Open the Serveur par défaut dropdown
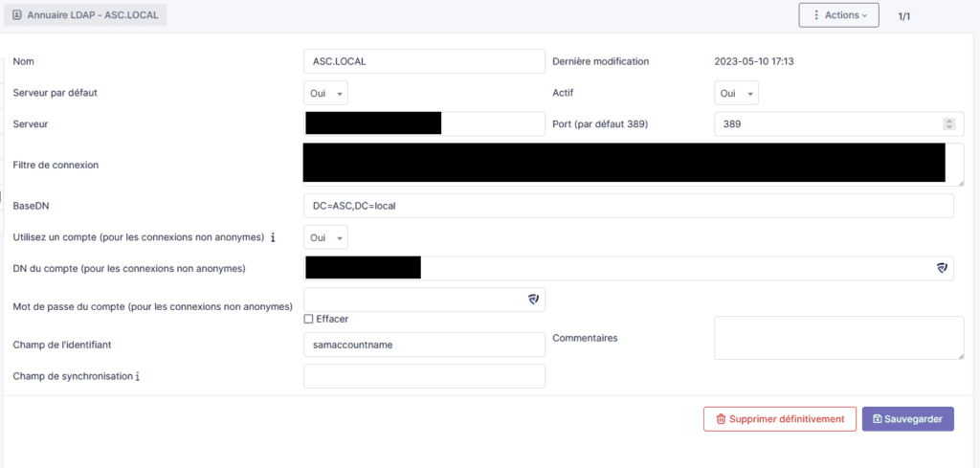The width and height of the screenshot is (980, 468). point(326,93)
